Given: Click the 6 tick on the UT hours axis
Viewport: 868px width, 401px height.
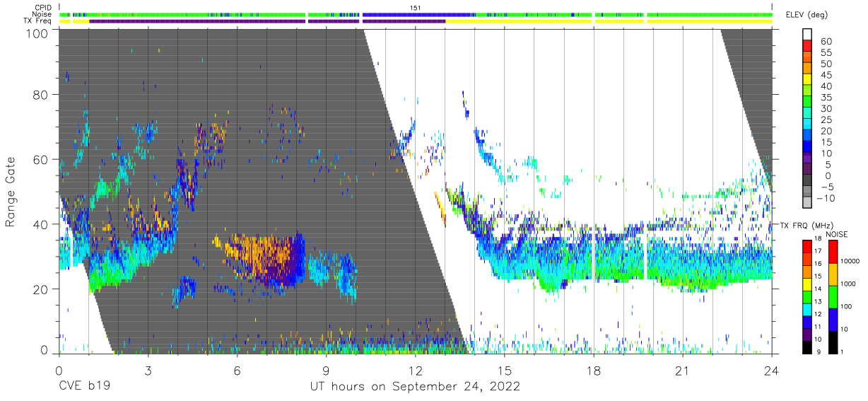Looking at the screenshot, I should tap(237, 371).
